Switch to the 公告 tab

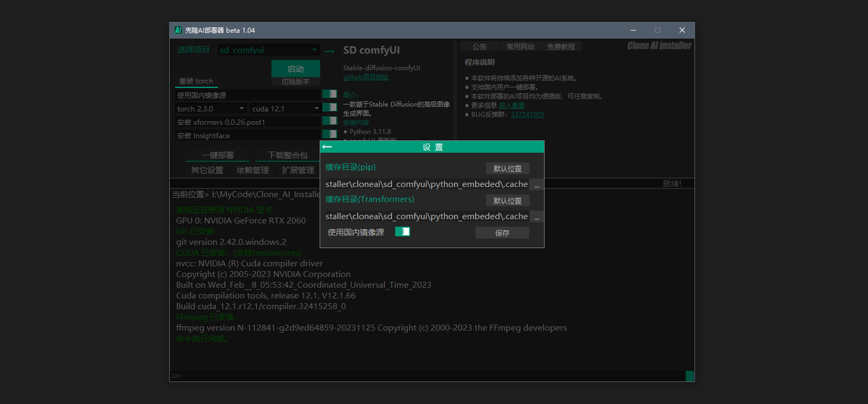pyautogui.click(x=480, y=47)
